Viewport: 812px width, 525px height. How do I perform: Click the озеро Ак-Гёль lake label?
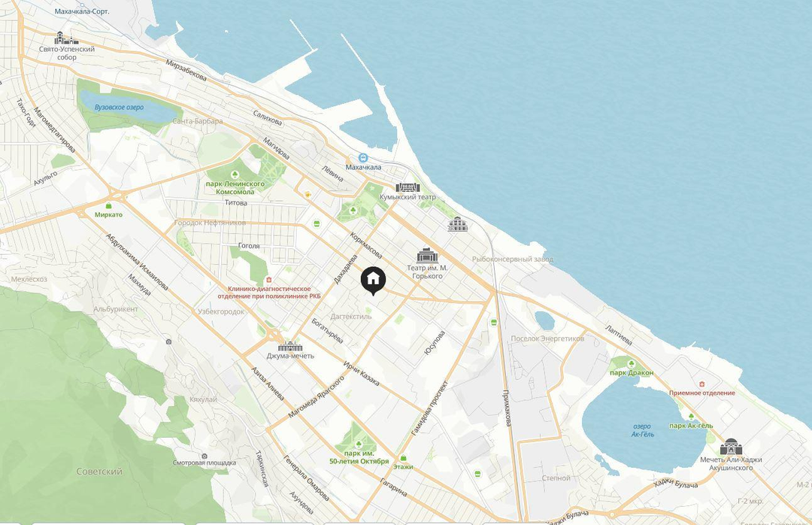click(642, 430)
